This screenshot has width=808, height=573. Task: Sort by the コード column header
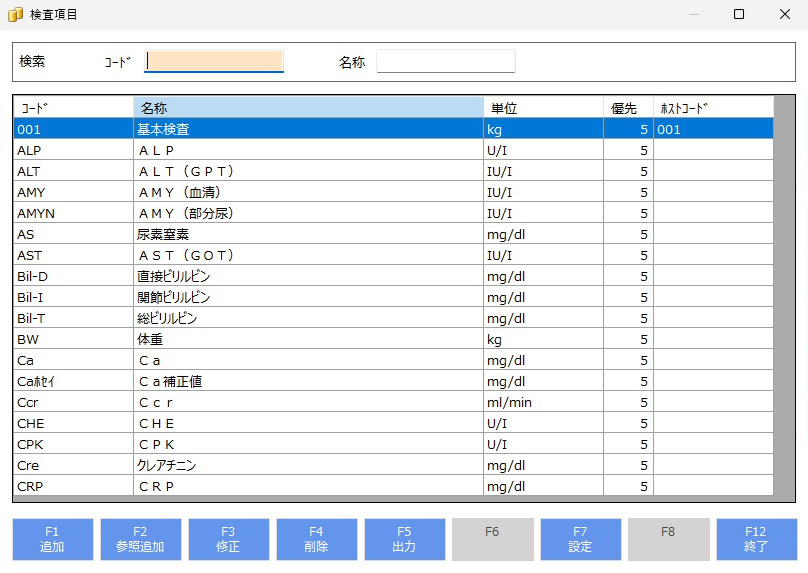[73, 107]
